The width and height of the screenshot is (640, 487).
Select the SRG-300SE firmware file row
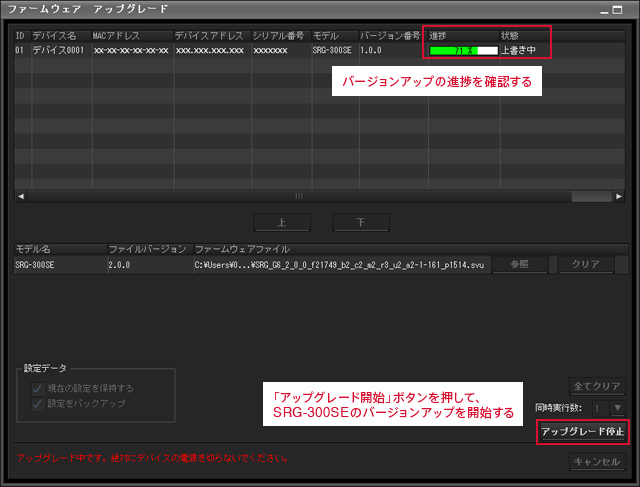coord(250,265)
